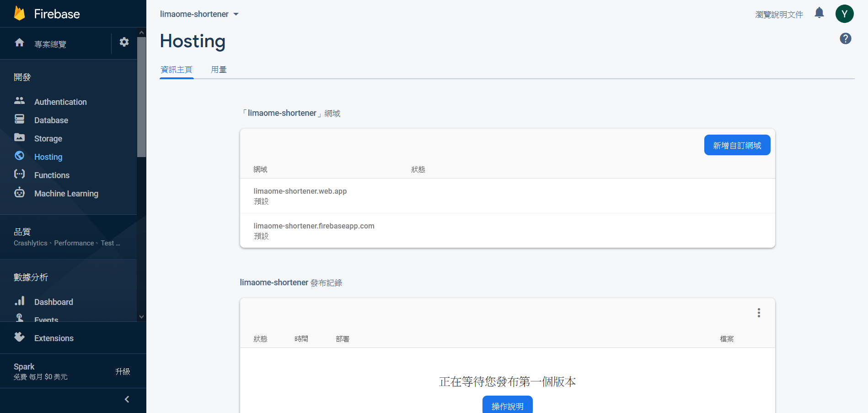Click the Spark plan label
The image size is (868, 413).
click(x=24, y=366)
